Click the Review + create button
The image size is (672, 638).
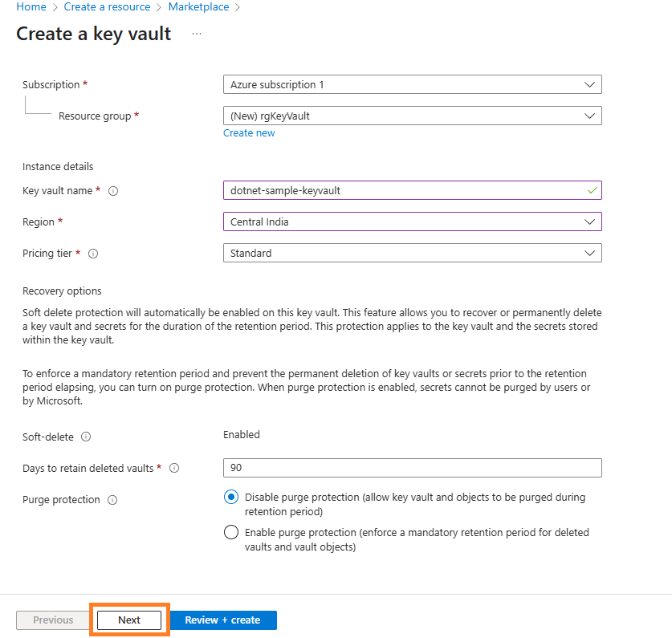pyautogui.click(x=222, y=620)
